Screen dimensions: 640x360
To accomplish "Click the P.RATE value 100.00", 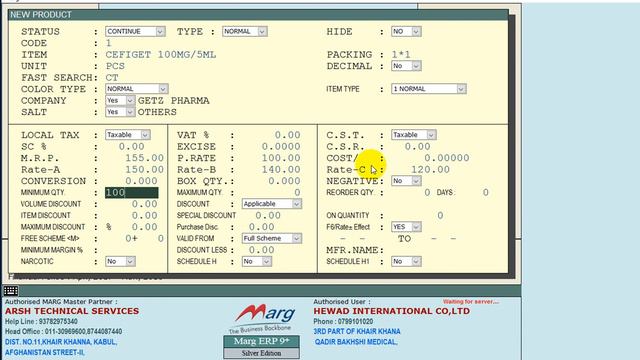I will tap(281, 158).
